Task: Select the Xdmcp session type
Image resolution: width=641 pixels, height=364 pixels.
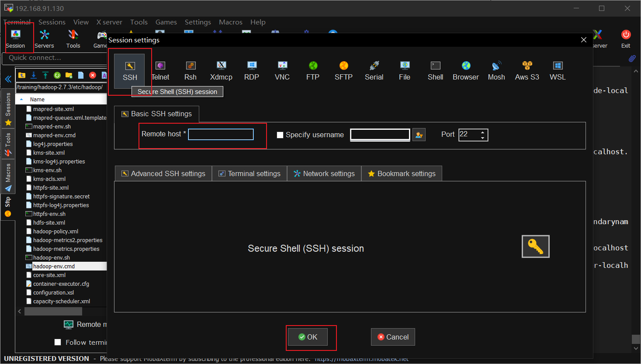Action: 221,71
